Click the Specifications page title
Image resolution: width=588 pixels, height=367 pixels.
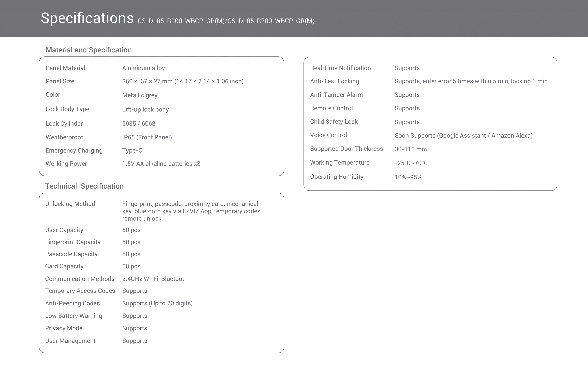pos(87,18)
